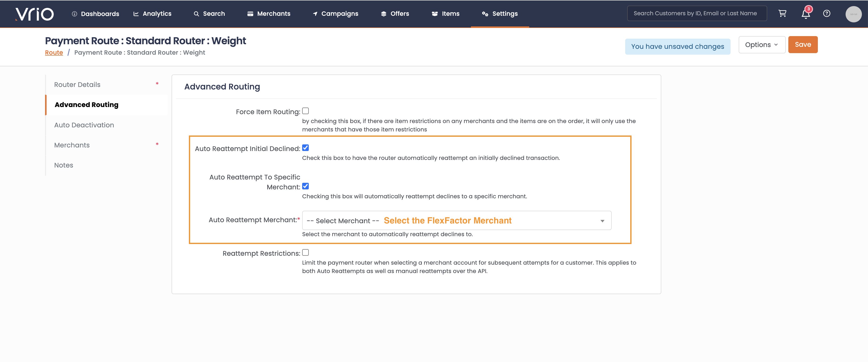868x362 pixels.
Task: Enable the Force Item Routing checkbox
Action: (305, 111)
